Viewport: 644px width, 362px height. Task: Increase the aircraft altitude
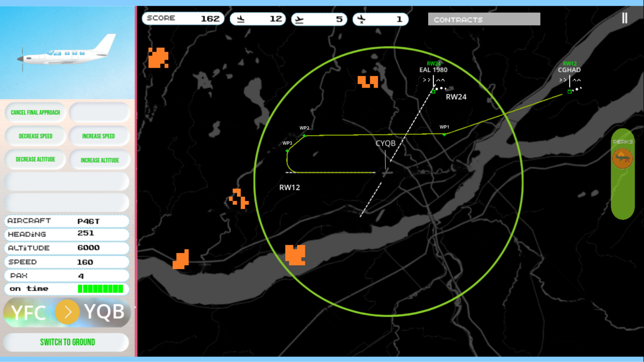(x=100, y=160)
